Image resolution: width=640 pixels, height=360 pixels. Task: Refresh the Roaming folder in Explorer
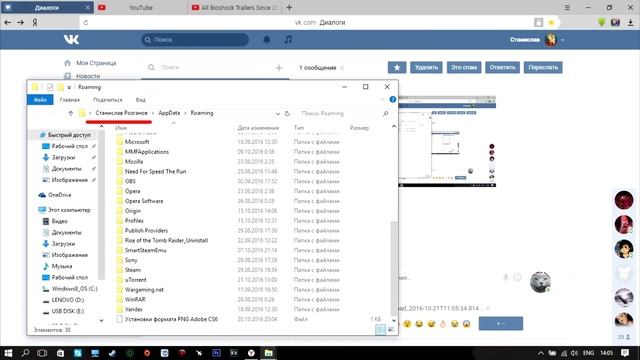287,113
